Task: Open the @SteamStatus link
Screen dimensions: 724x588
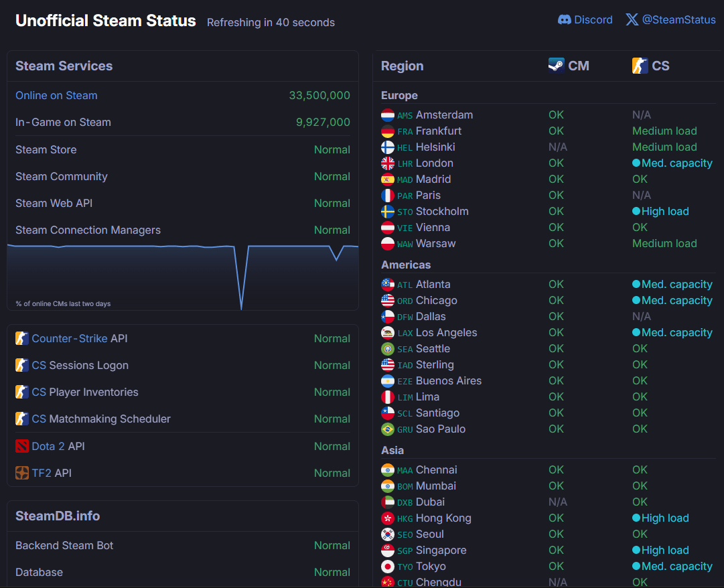Action: [x=678, y=20]
